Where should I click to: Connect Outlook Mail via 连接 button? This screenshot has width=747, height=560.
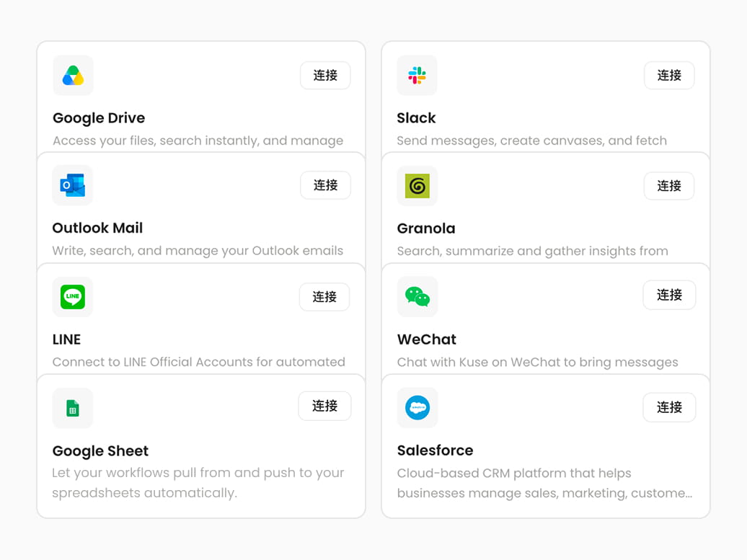[325, 185]
